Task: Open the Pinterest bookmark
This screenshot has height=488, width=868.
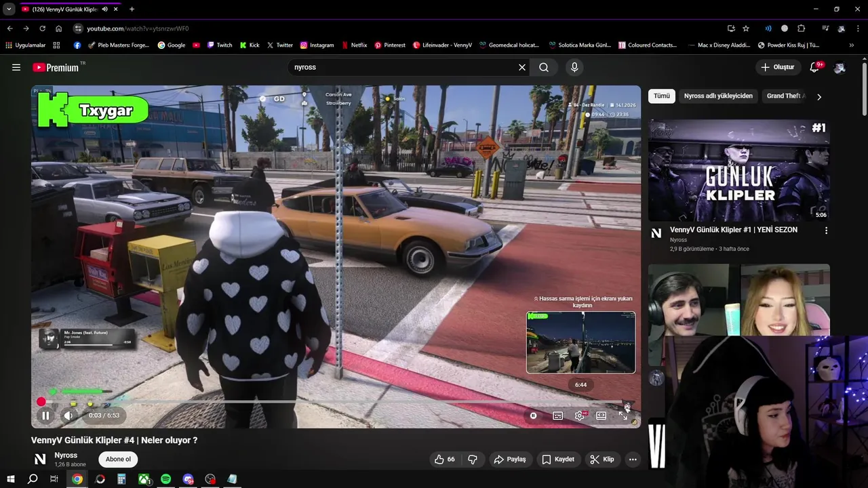Action: [390, 45]
